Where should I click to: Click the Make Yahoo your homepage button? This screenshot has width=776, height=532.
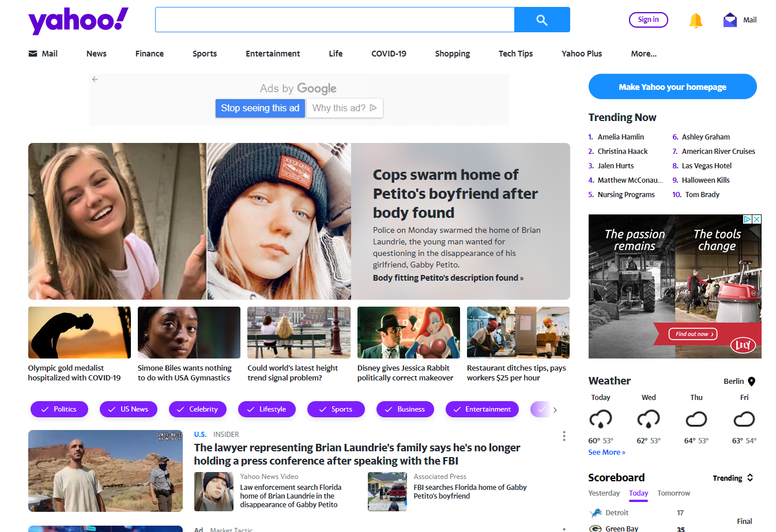click(x=672, y=86)
